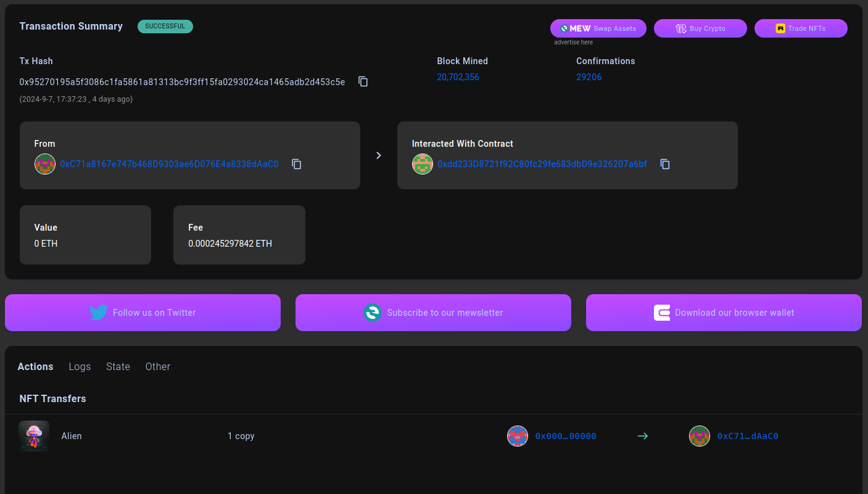
Task: Open block 20,702,356 details
Action: [458, 76]
